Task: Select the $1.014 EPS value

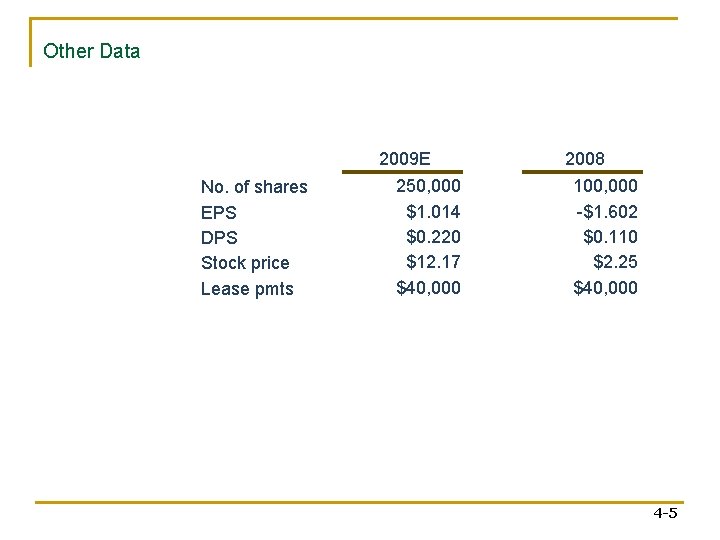Action: [433, 212]
